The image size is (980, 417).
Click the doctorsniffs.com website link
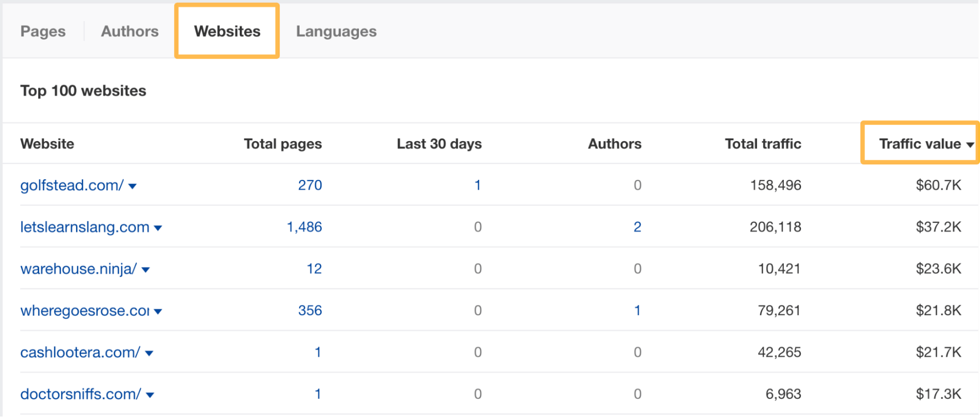pyautogui.click(x=80, y=394)
